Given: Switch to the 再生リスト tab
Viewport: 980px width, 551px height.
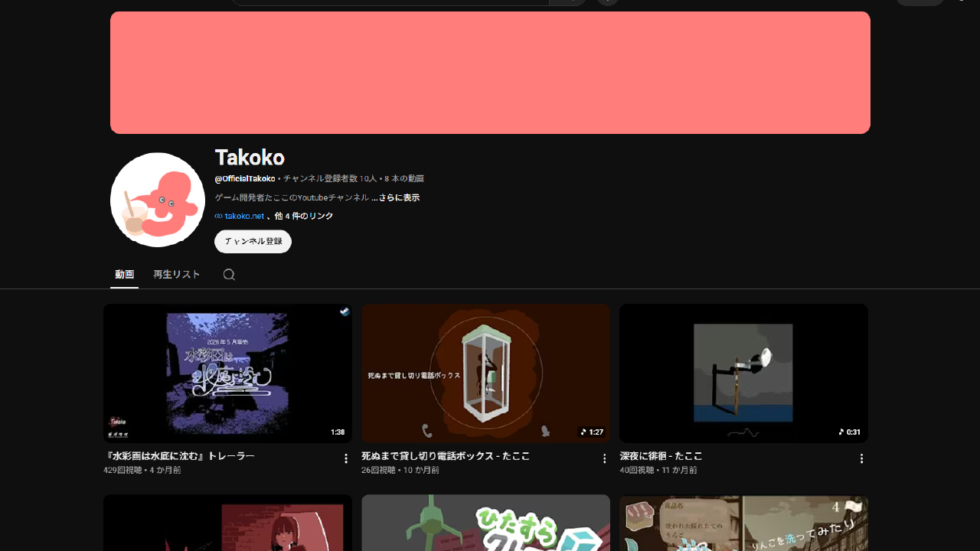Looking at the screenshot, I should click(177, 275).
